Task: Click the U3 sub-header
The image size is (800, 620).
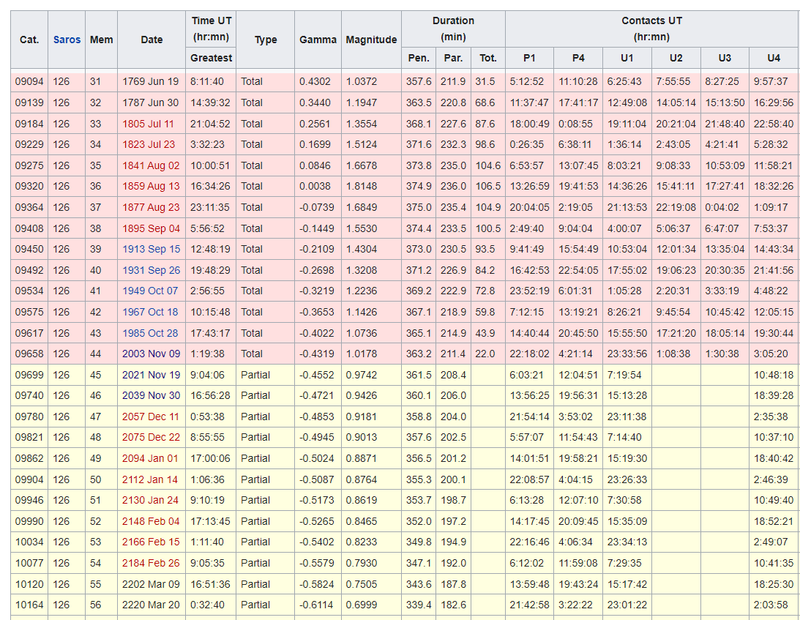Action: pyautogui.click(x=725, y=58)
